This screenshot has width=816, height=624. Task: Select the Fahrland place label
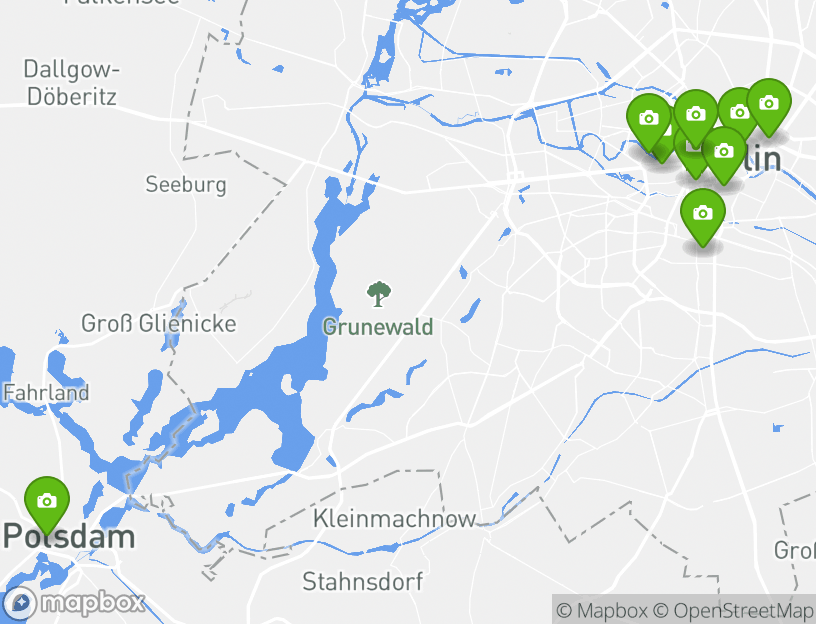[46, 392]
